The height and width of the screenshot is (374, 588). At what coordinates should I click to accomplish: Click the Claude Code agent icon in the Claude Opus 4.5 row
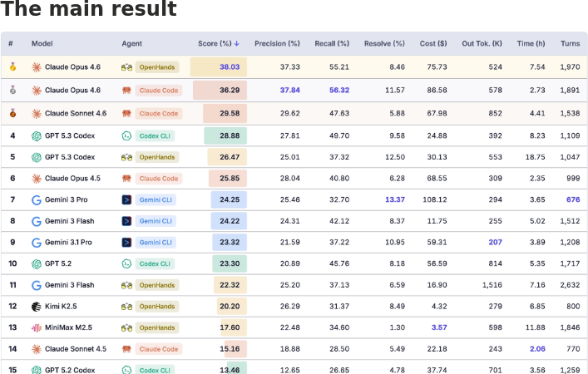click(126, 179)
